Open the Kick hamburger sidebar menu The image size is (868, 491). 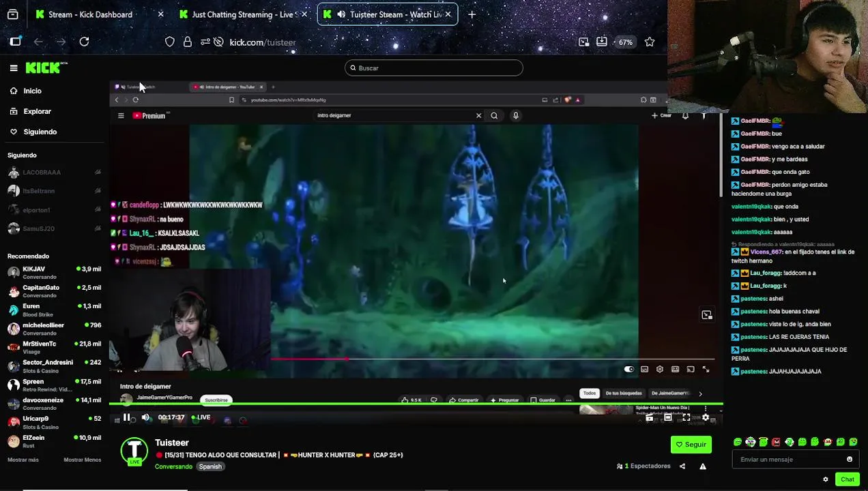[x=14, y=68]
